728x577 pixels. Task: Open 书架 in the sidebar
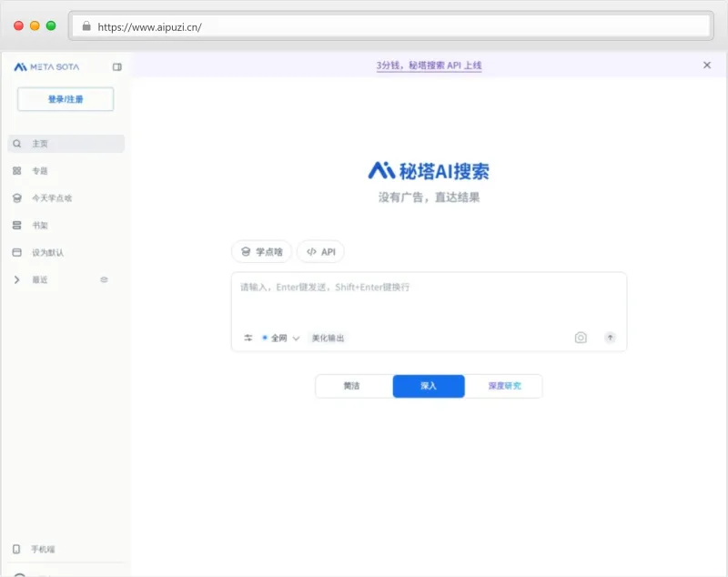(x=40, y=225)
